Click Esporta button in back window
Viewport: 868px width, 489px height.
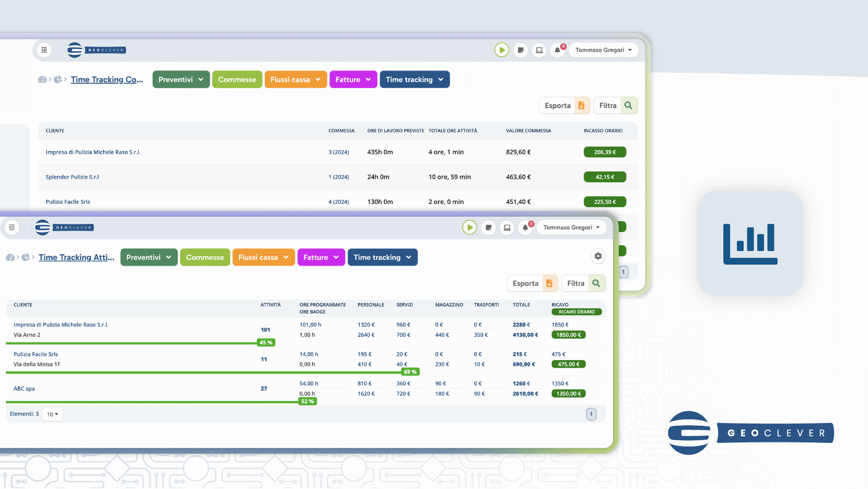564,105
